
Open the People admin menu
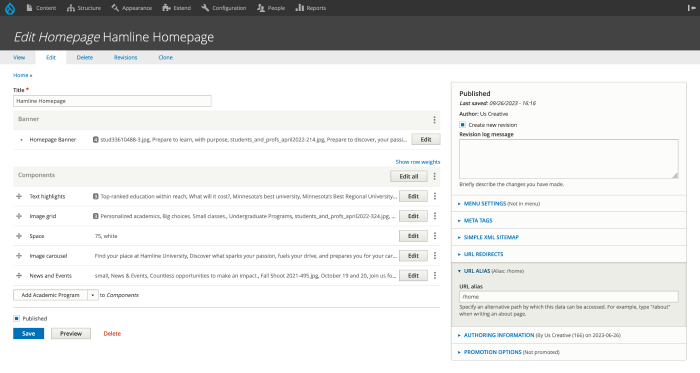point(271,8)
